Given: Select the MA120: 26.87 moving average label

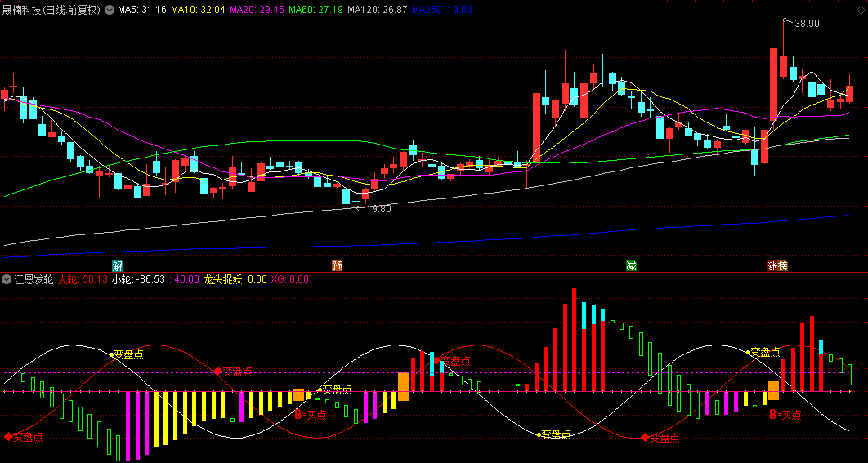Looking at the screenshot, I should coord(378,10).
